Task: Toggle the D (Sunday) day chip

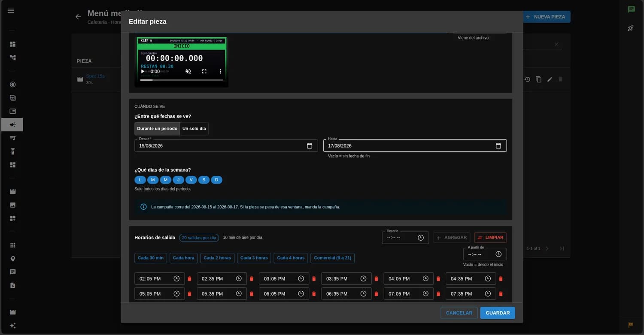Action: 216,180
